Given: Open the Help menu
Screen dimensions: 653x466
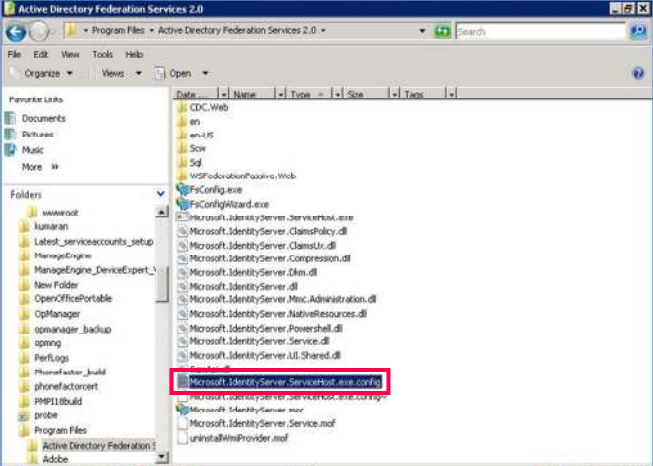Looking at the screenshot, I should [134, 55].
